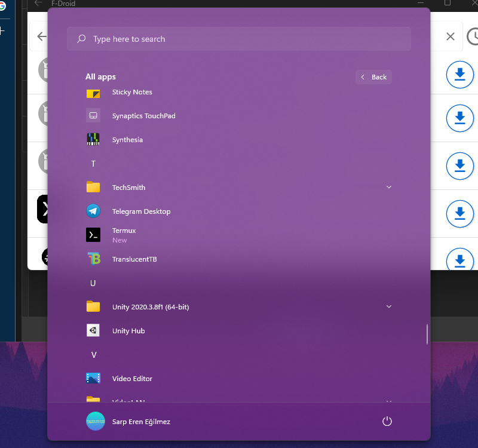Select the Unity Hub label
This screenshot has width=478, height=448.
[x=128, y=331]
